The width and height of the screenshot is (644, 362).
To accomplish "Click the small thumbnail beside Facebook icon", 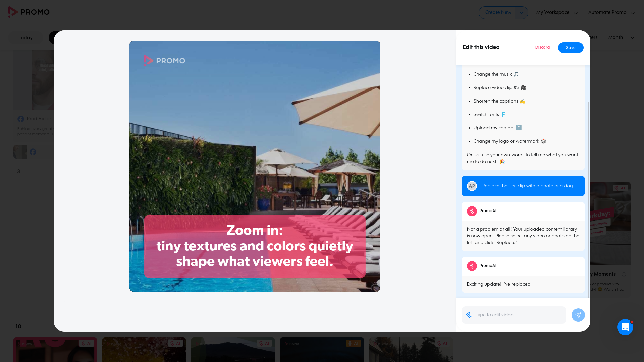I will 20,152.
